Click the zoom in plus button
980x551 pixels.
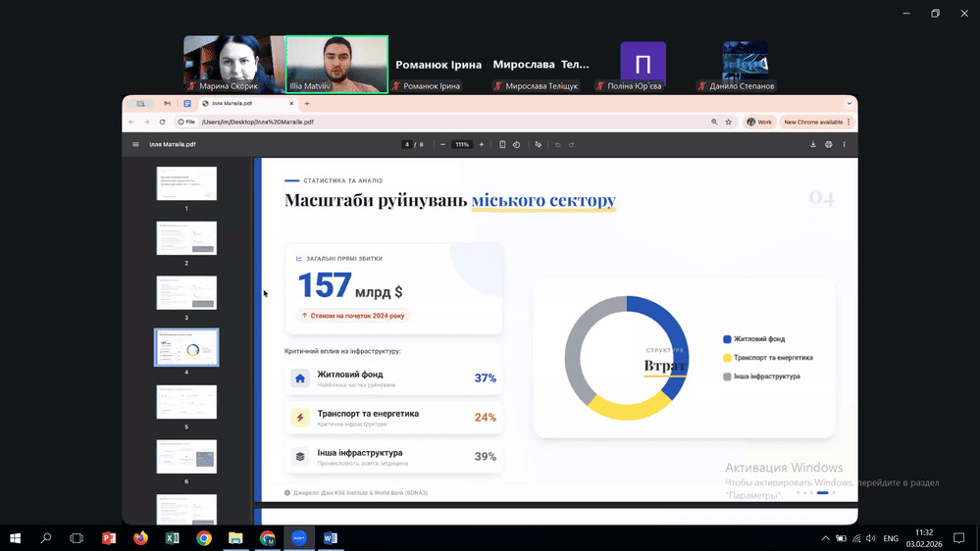tap(482, 144)
